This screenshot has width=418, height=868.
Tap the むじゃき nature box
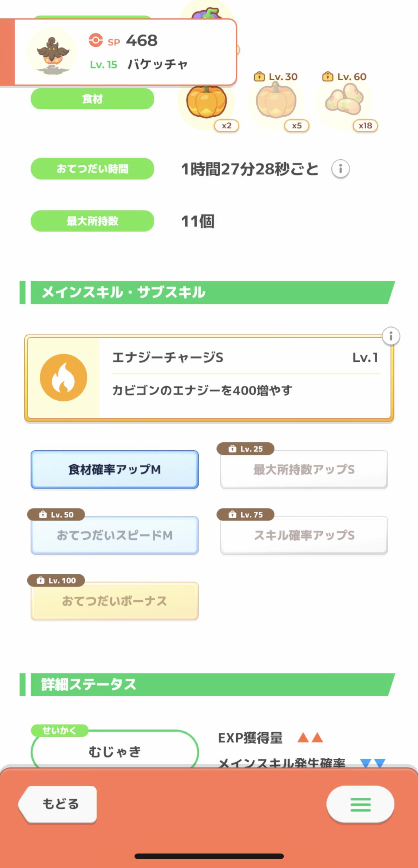[114, 751]
